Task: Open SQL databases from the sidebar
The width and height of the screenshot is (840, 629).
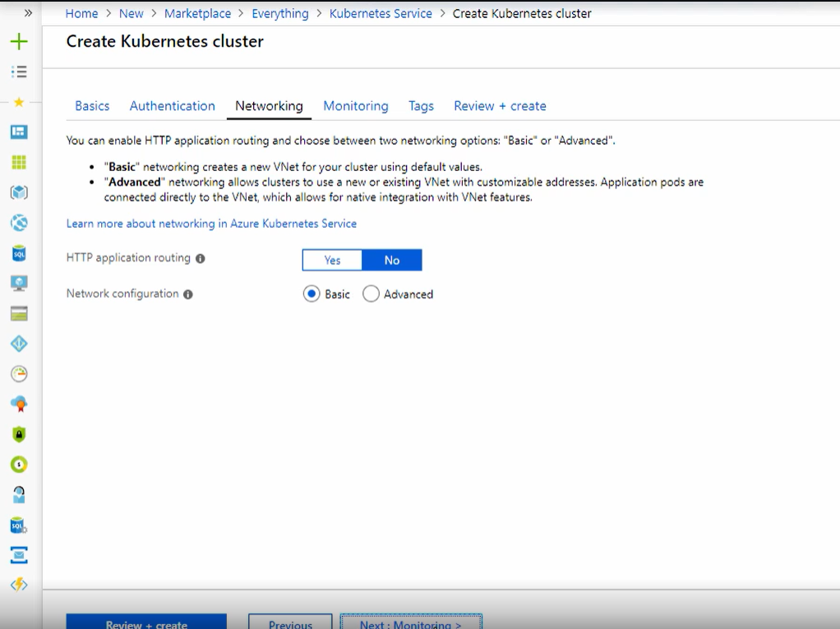Action: [x=18, y=253]
